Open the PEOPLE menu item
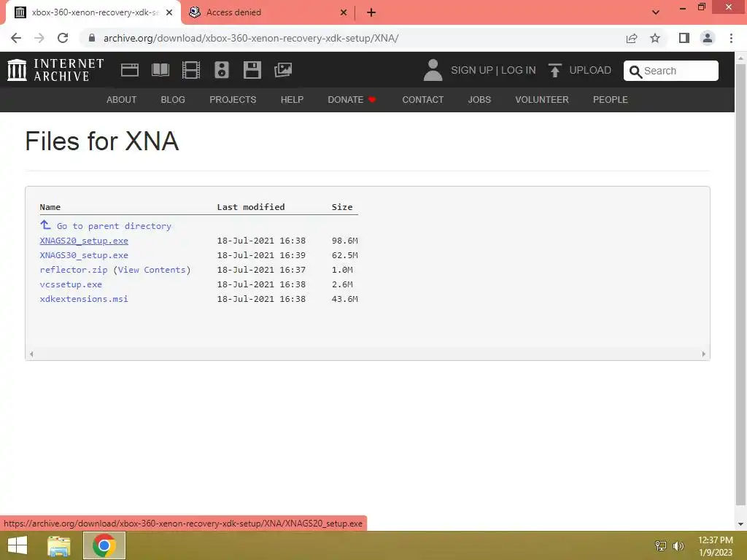Screen dimensions: 747x560 tap(611, 99)
